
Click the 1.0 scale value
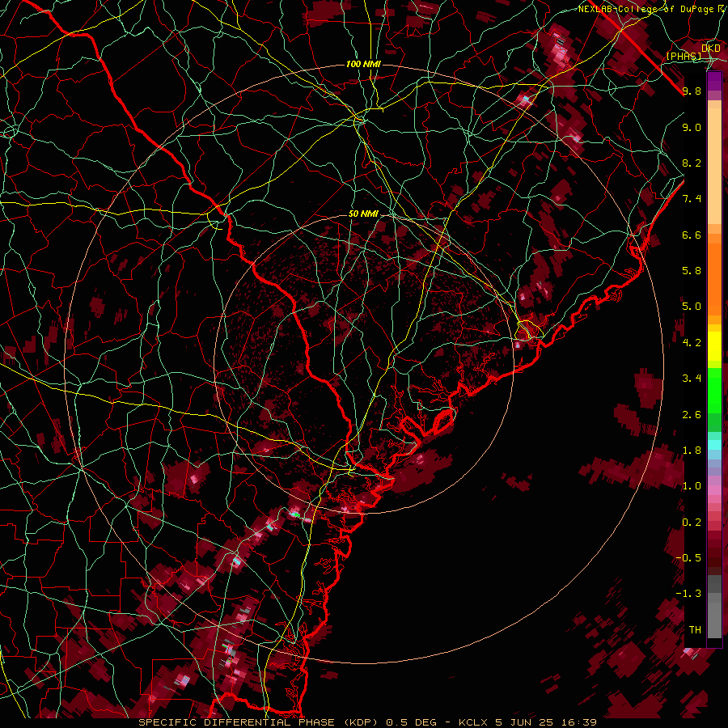click(x=692, y=486)
